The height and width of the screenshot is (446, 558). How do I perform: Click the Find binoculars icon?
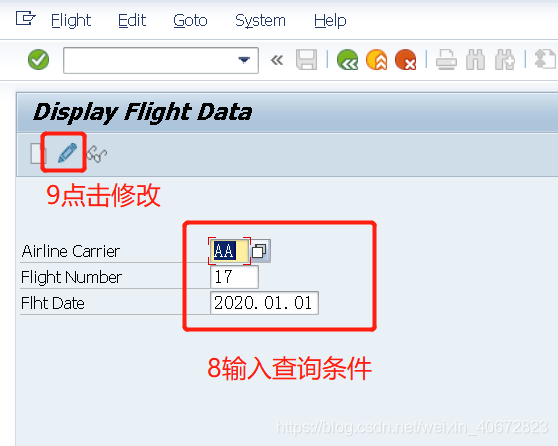tap(475, 59)
